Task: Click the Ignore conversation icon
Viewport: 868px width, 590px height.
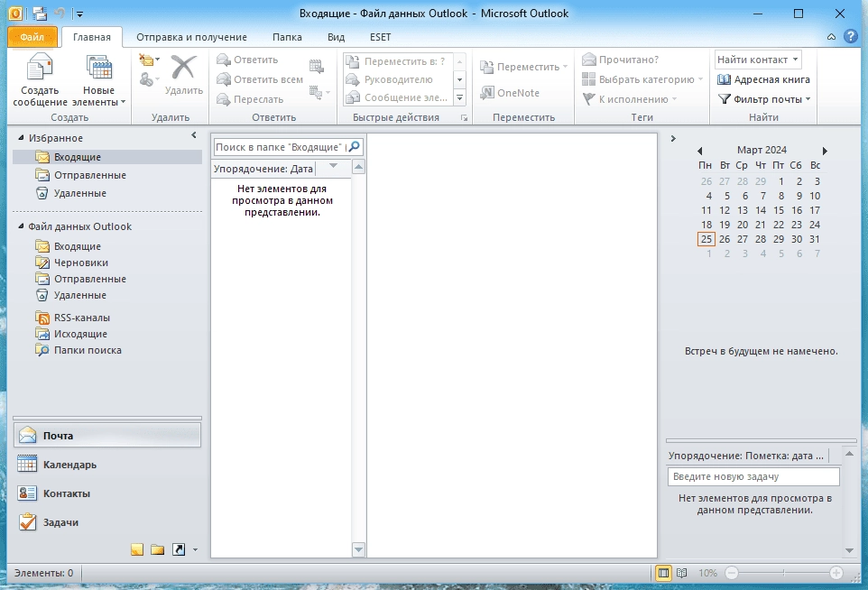Action: 148,60
